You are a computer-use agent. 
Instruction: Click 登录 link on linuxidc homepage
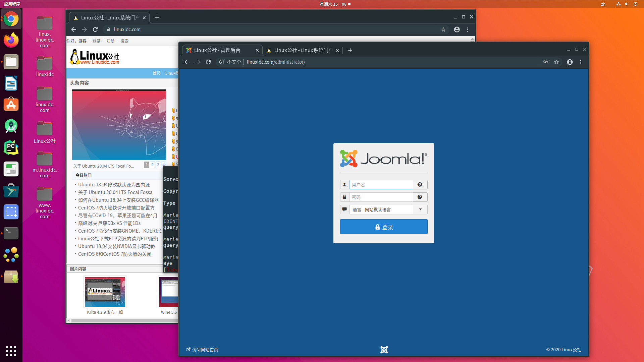point(97,41)
